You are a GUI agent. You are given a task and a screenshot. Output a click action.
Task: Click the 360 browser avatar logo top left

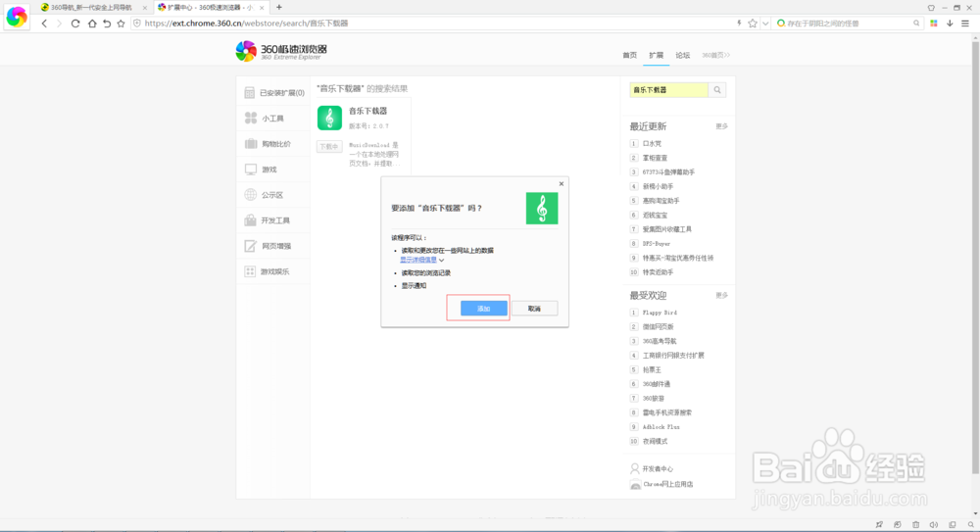point(17,17)
